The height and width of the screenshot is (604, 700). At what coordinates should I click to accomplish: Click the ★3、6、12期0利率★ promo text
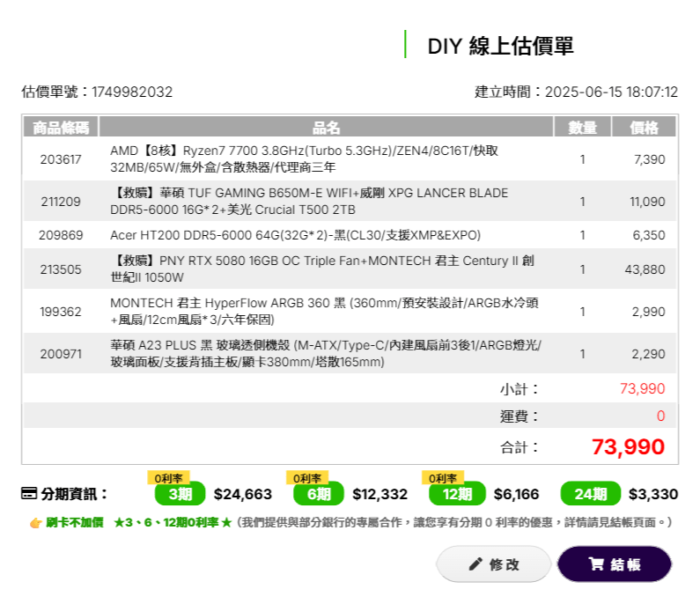coord(173,522)
